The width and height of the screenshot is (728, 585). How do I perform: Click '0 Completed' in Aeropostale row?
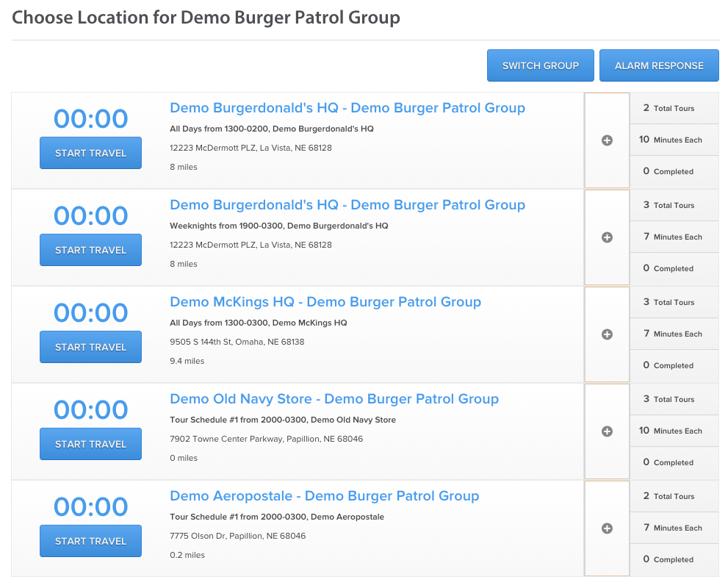668,559
